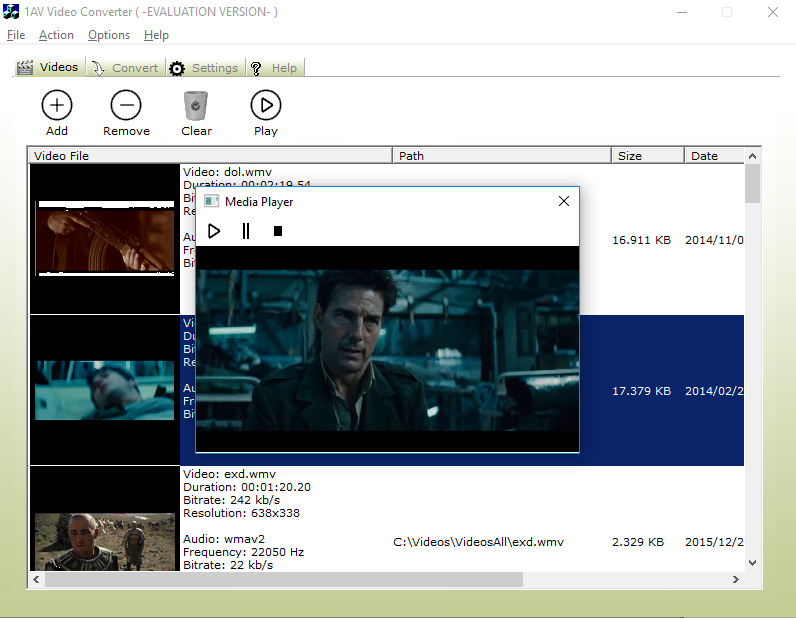Screen dimensions: 796x618
Task: Click 'Resolution: 638x338' text
Action: (241, 513)
